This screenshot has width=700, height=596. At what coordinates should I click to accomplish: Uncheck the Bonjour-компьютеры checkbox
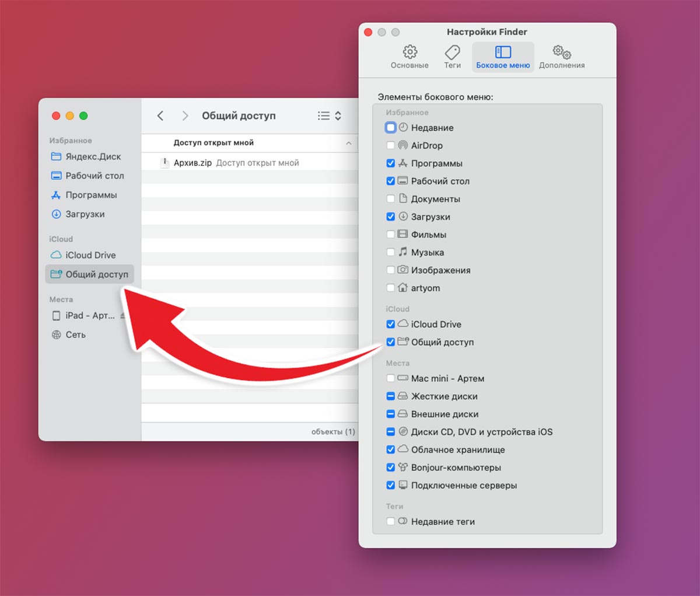click(x=391, y=468)
